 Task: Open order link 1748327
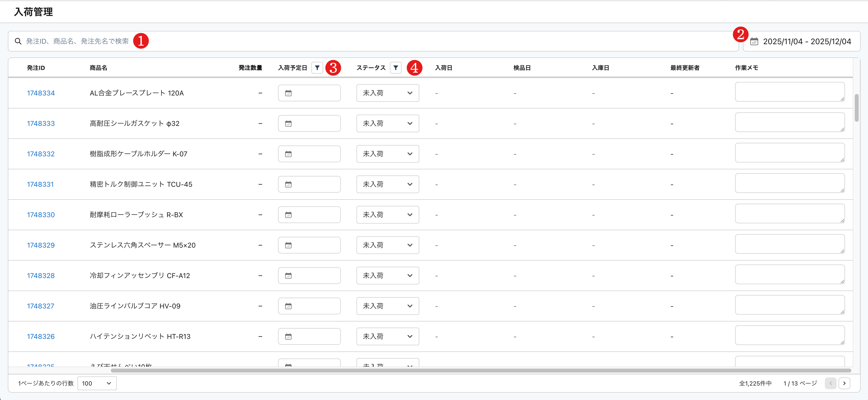(x=40, y=306)
